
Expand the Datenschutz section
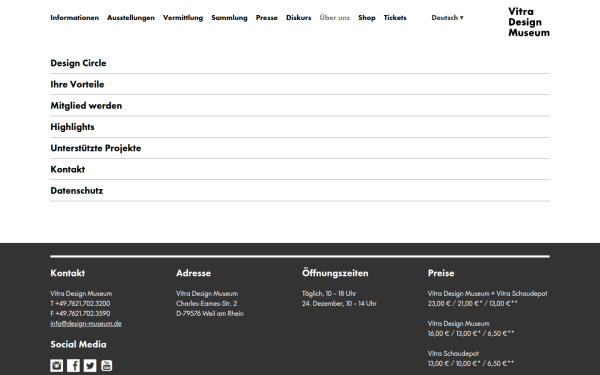300,191
